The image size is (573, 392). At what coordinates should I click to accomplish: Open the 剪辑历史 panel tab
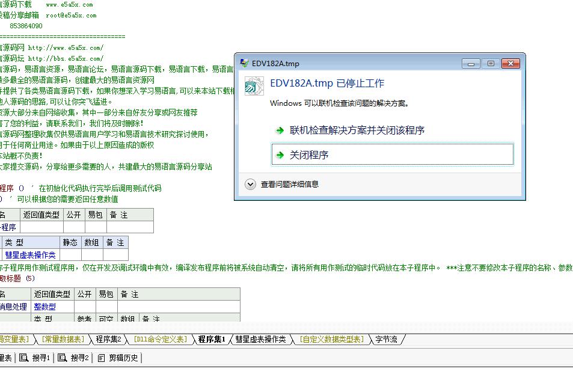[x=118, y=358]
